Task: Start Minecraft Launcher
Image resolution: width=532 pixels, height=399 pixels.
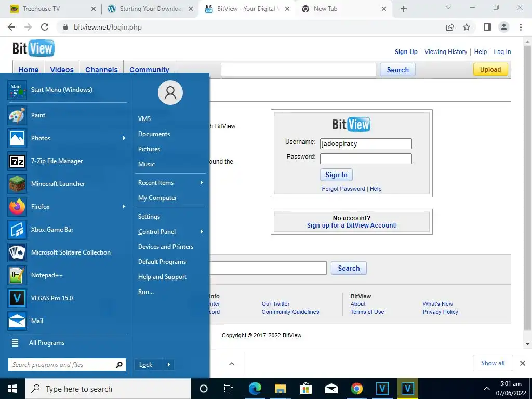Action: pos(66,184)
